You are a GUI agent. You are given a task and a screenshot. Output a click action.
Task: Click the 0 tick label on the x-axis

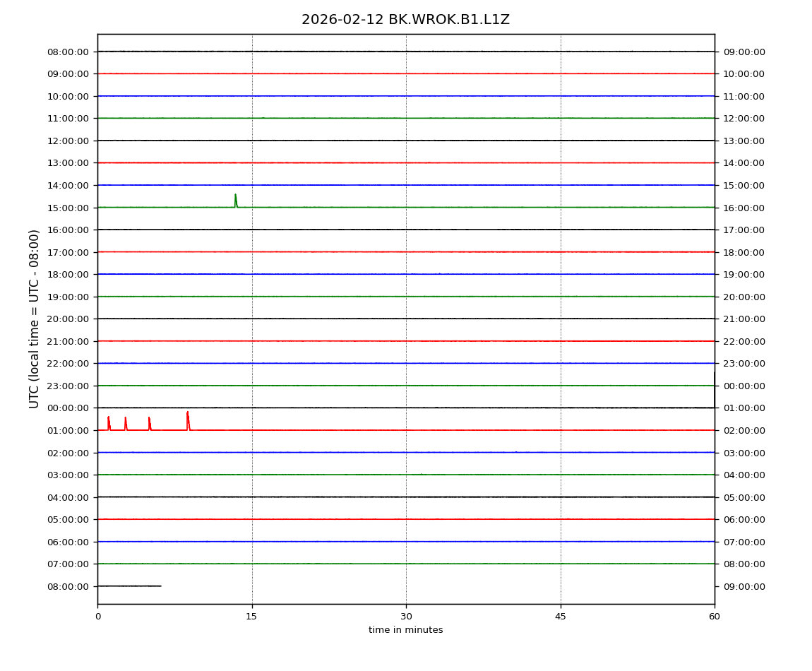[97, 617]
